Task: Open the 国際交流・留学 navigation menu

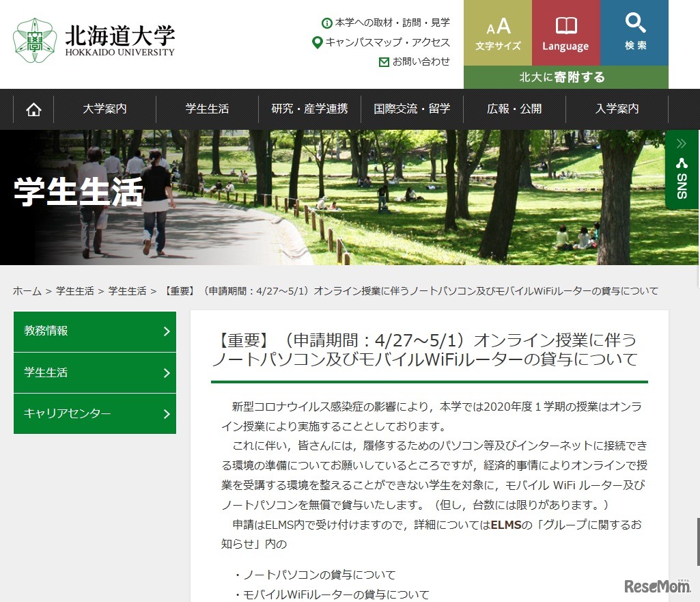Action: click(x=412, y=109)
